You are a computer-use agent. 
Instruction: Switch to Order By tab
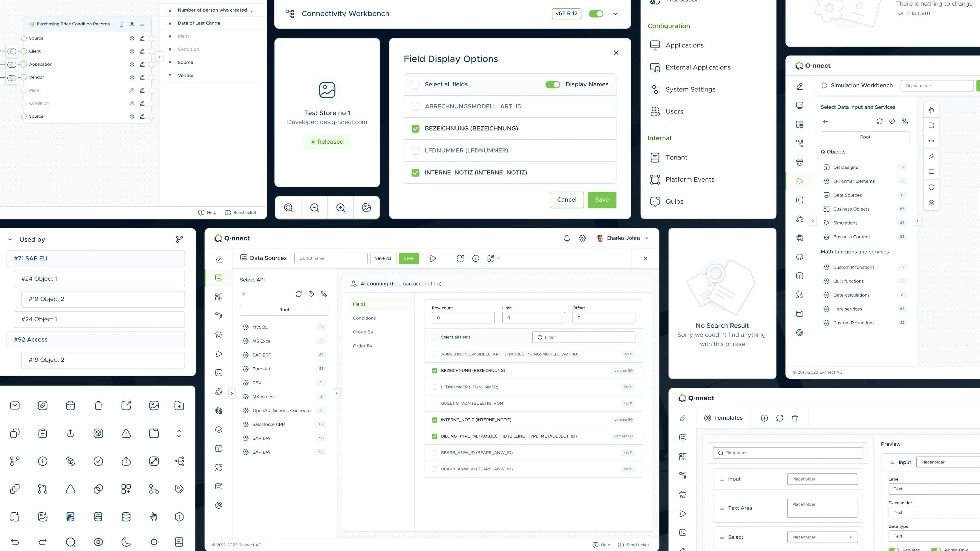[x=362, y=346]
